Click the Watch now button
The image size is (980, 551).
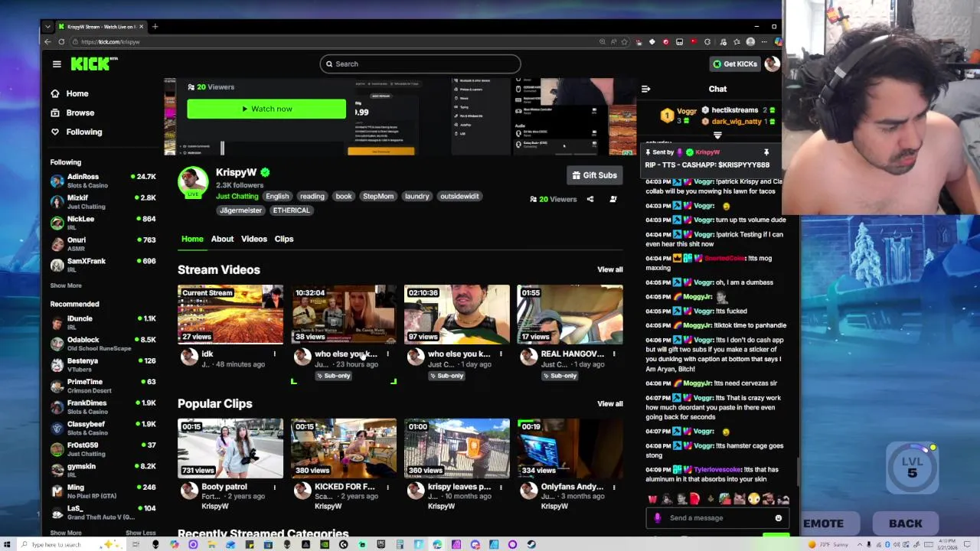pyautogui.click(x=266, y=109)
